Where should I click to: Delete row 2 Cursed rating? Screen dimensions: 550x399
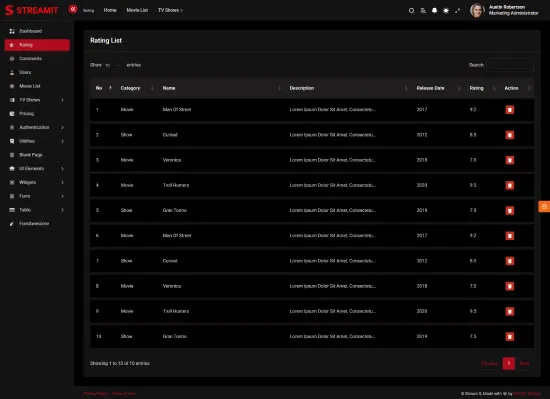[x=510, y=135]
